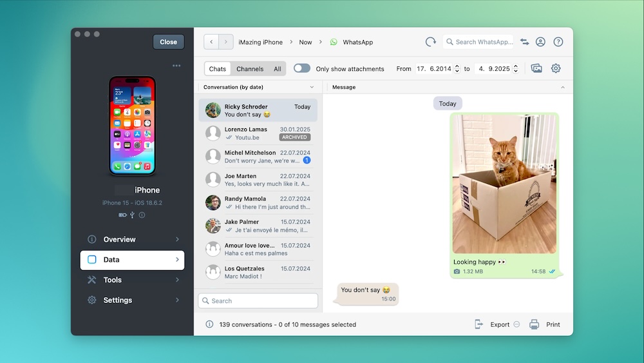Open the Export options ellipsis icon
Viewport: 644px width, 363px height.
[516, 324]
